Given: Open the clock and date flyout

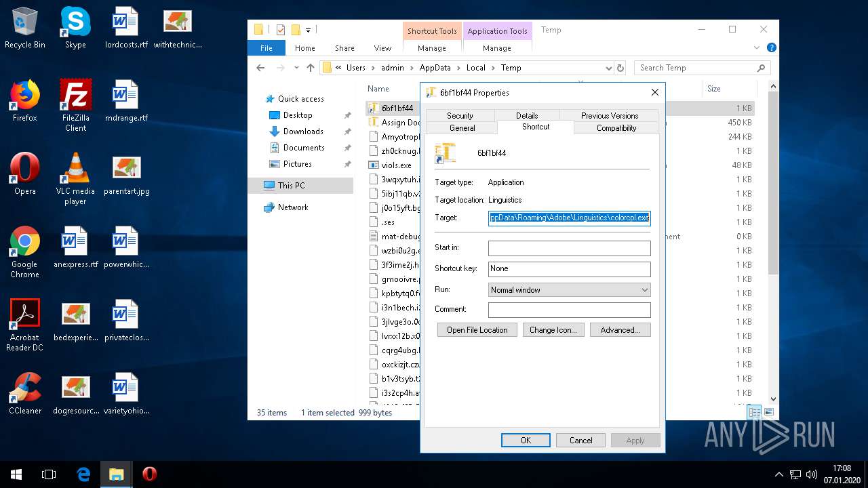Looking at the screenshot, I should point(842,474).
